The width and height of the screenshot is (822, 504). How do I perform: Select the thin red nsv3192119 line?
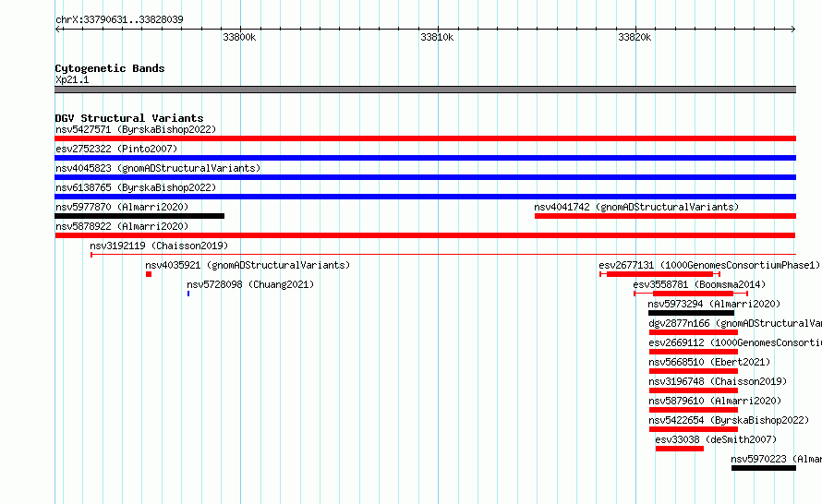coord(443,255)
